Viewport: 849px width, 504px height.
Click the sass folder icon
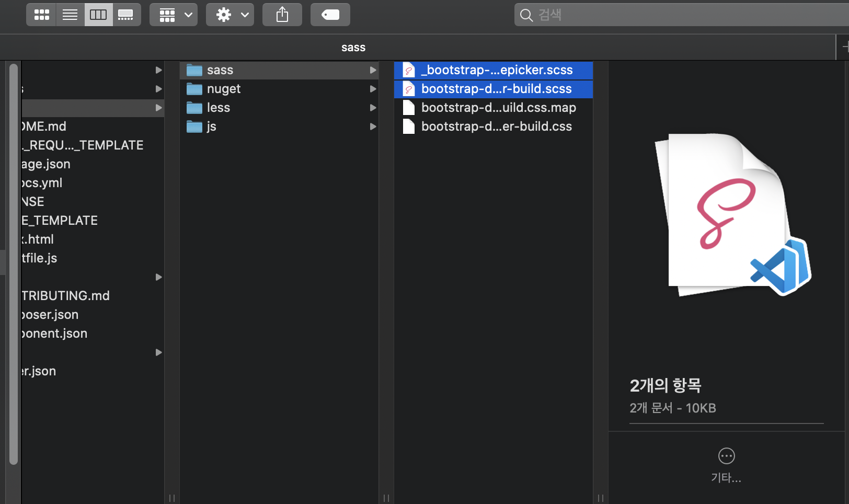(x=194, y=70)
